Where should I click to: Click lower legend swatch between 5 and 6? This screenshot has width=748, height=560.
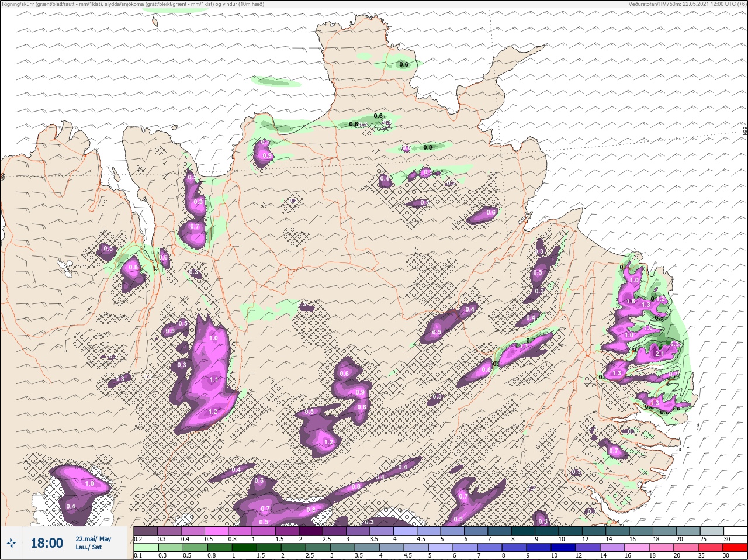click(x=441, y=548)
